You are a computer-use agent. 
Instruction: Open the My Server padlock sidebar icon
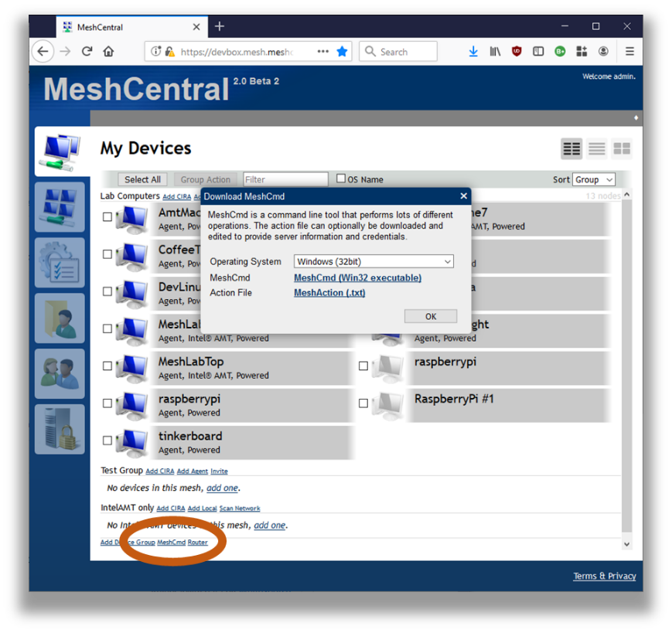pyautogui.click(x=60, y=430)
